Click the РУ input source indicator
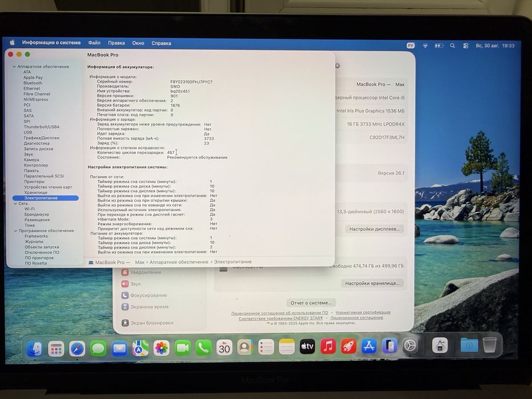Image resolution: width=532 pixels, height=399 pixels. [411, 46]
